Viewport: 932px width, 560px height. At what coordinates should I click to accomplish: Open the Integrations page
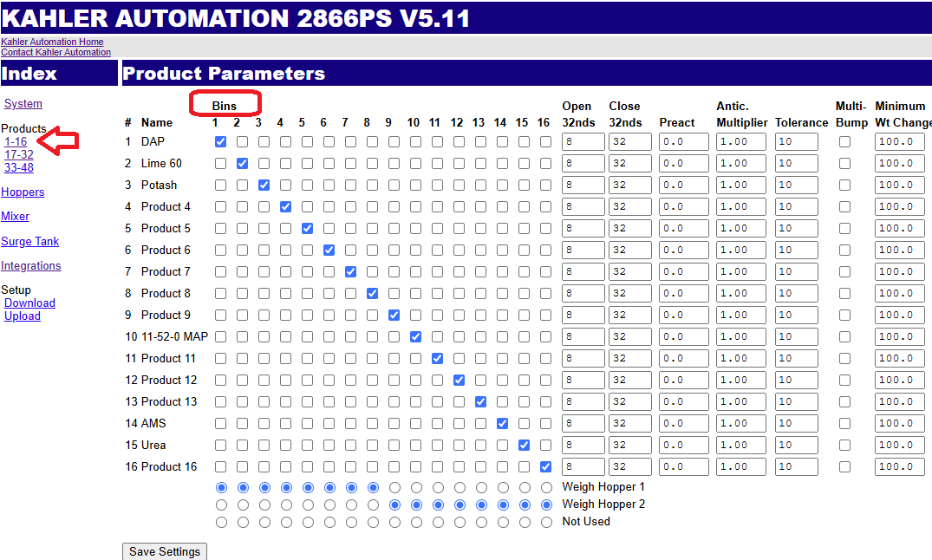point(31,266)
